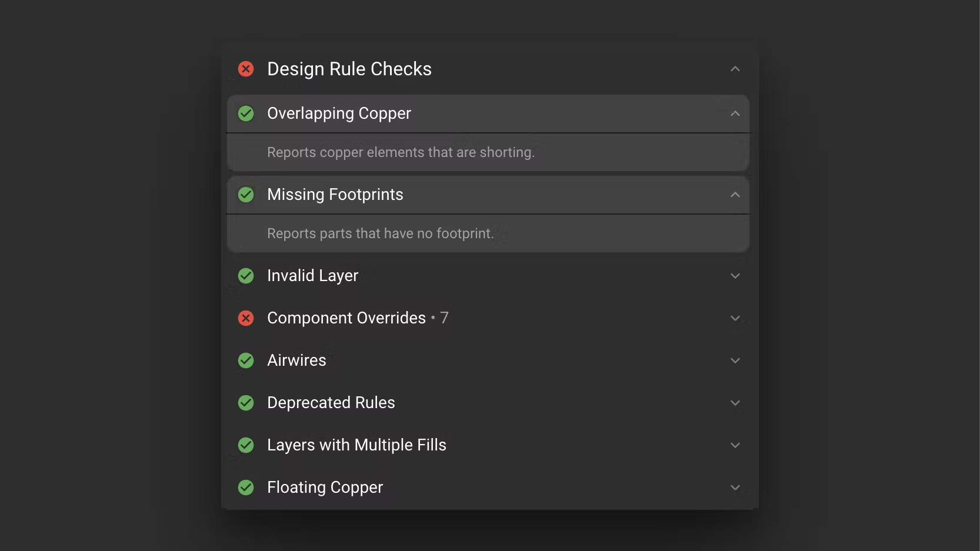Click the green check icon for Airwires
This screenshot has width=980, height=551.
pyautogui.click(x=246, y=360)
